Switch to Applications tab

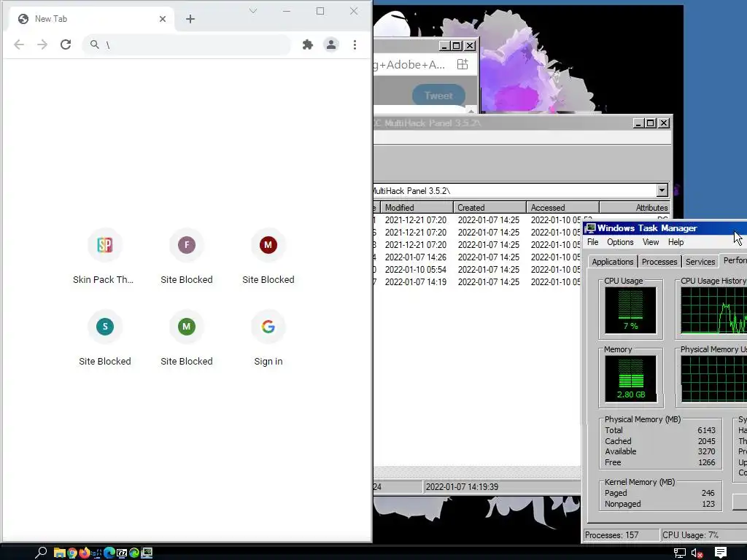pos(613,262)
